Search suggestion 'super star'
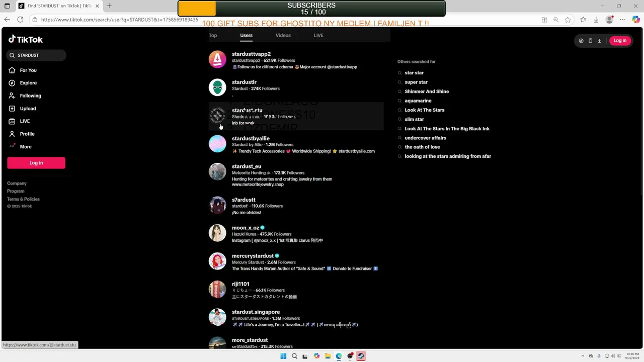 416,82
